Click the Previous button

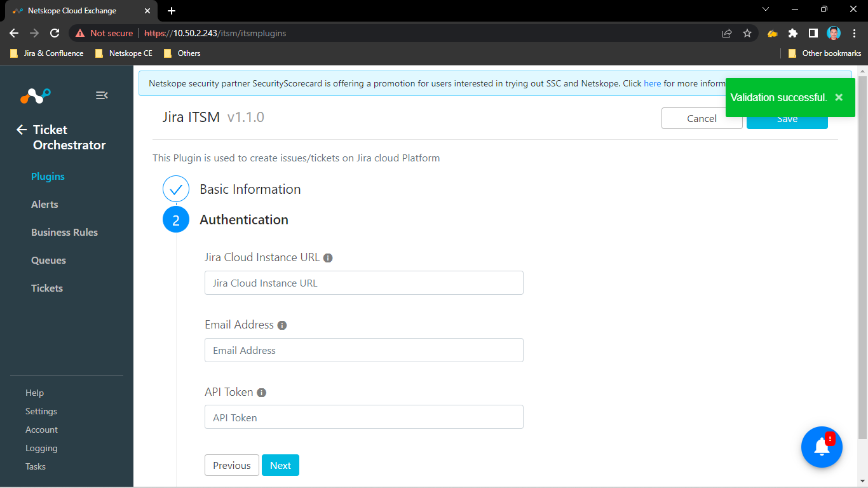(232, 465)
